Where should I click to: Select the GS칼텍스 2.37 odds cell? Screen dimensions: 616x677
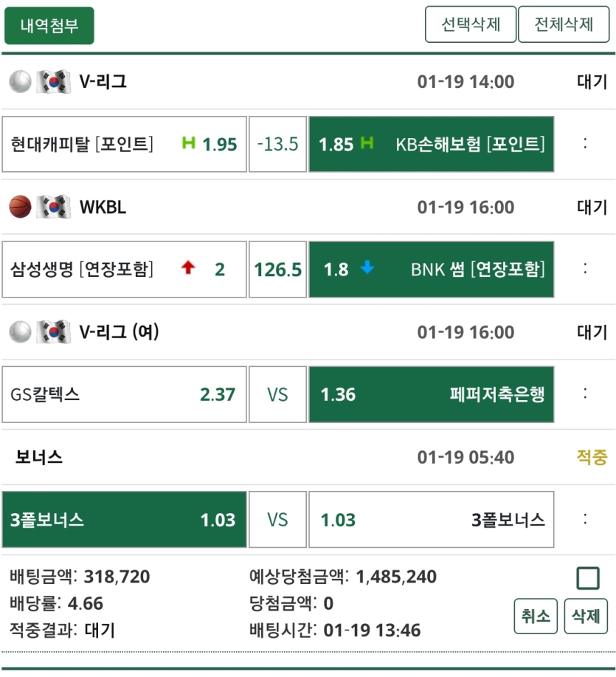click(124, 394)
